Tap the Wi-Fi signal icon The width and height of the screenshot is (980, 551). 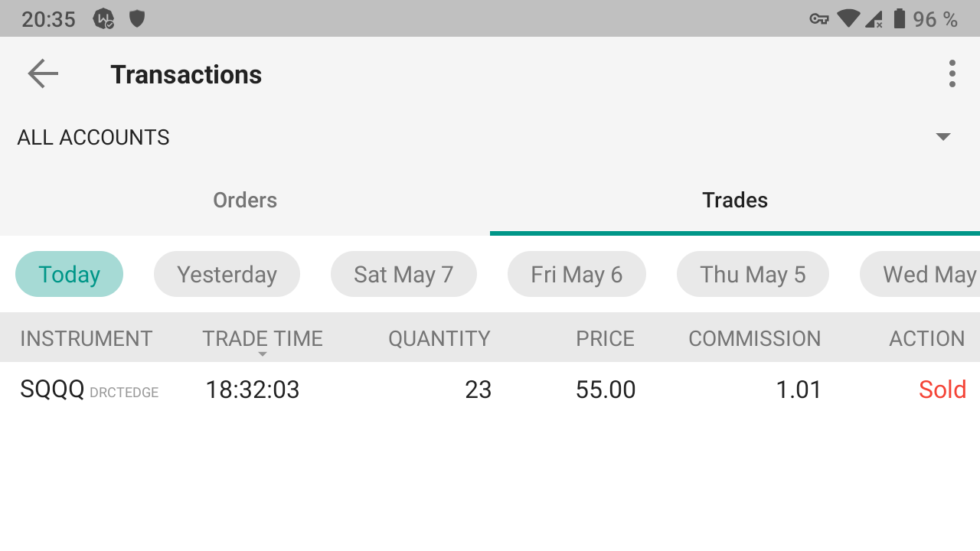click(848, 18)
